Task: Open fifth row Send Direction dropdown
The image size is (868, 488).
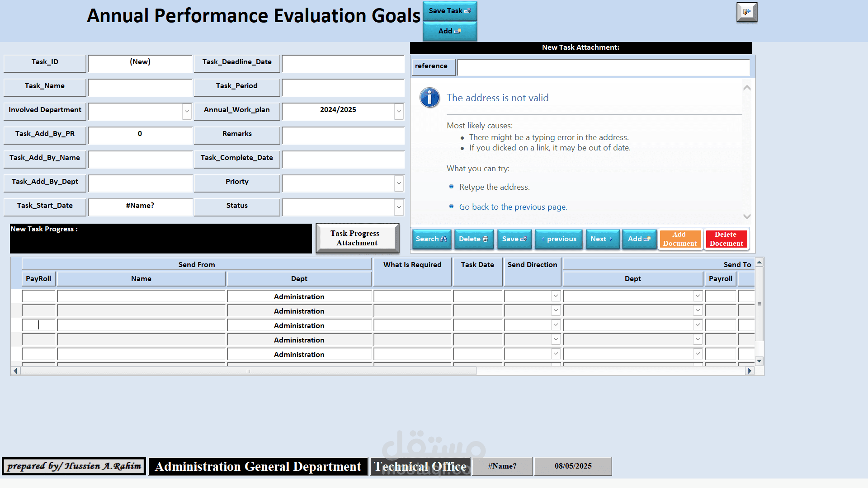Action: coord(556,354)
